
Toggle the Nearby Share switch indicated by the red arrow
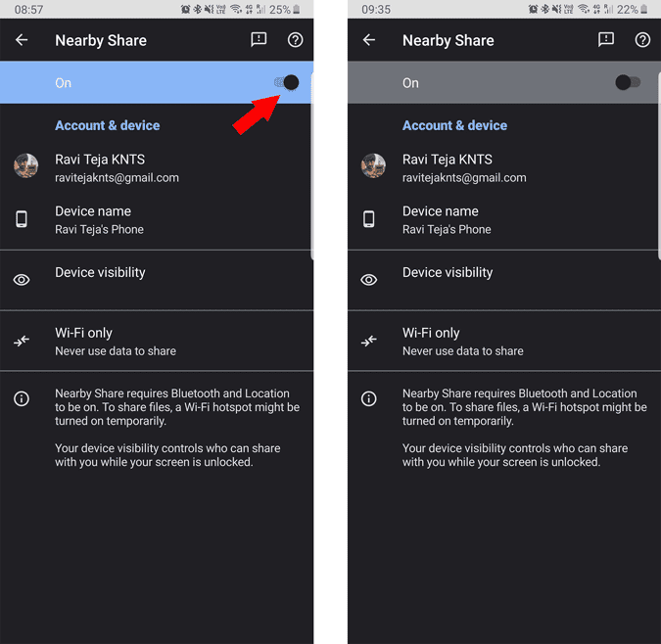[x=287, y=82]
